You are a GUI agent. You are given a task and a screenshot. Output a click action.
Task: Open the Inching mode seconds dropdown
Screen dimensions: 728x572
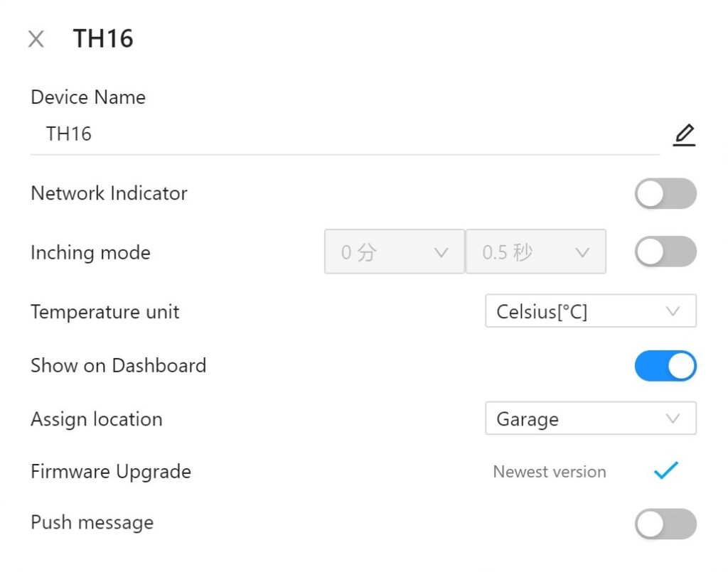535,252
